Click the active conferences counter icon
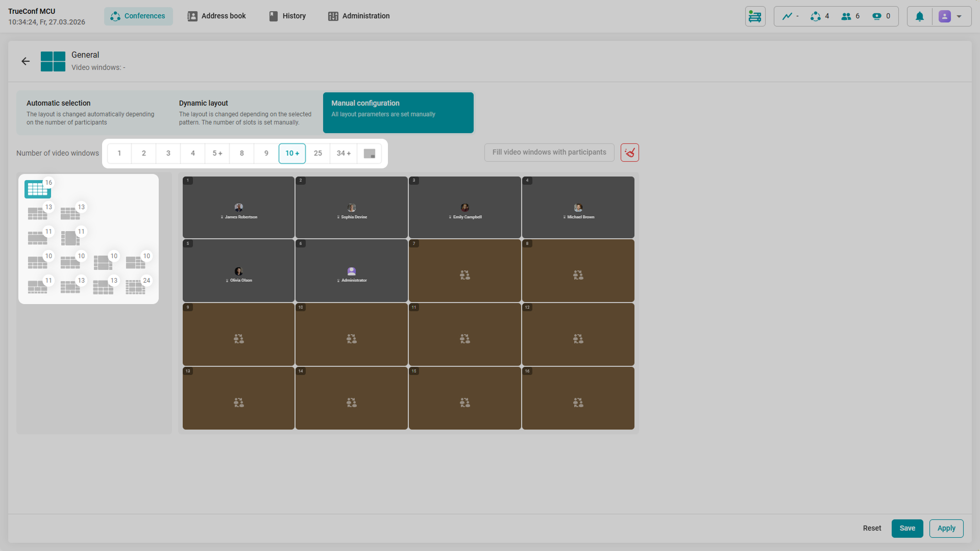 click(816, 16)
